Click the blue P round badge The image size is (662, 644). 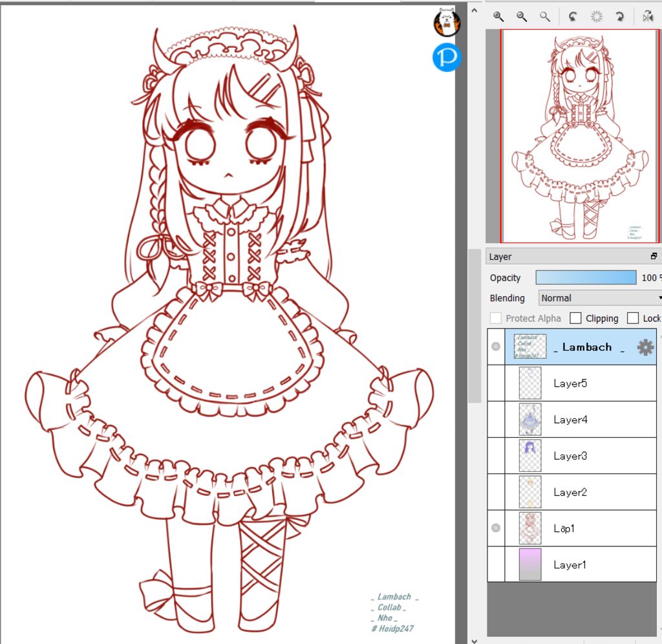(x=446, y=57)
